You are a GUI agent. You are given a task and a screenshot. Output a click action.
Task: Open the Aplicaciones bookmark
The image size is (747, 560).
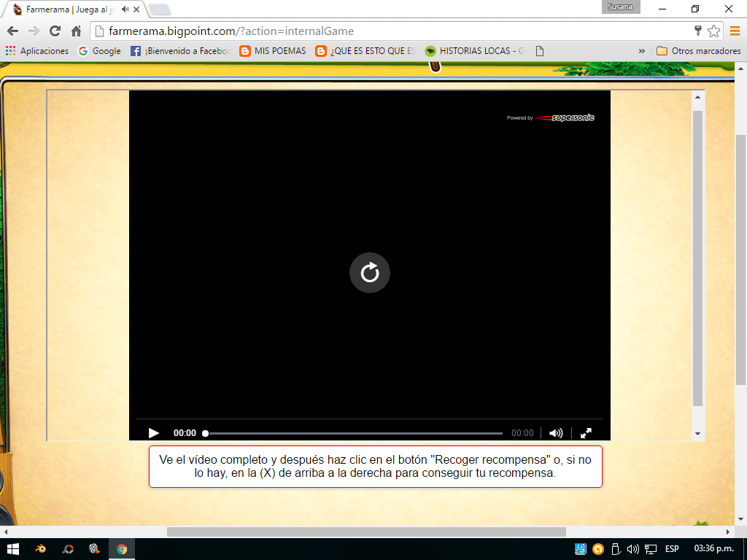point(37,51)
